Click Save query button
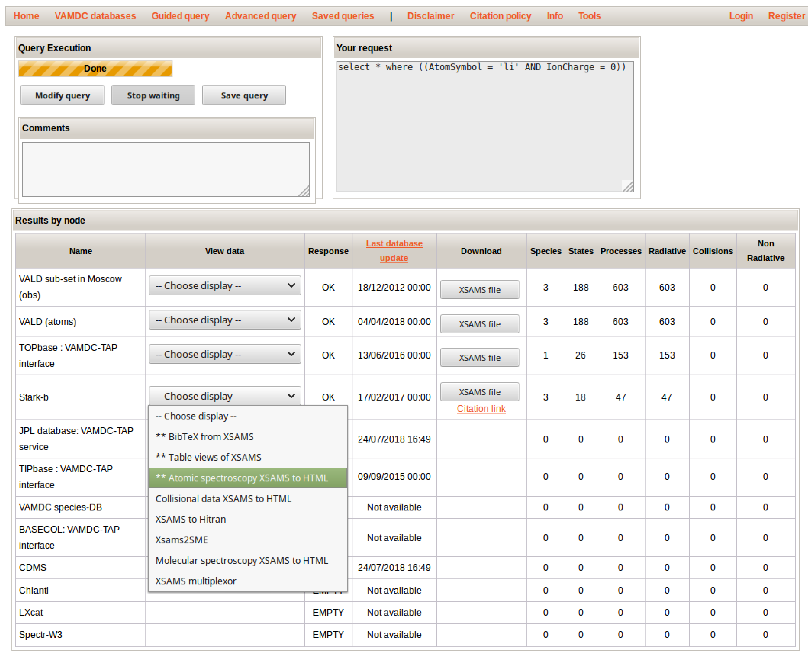Image resolution: width=812 pixels, height=655 pixels. tap(244, 96)
